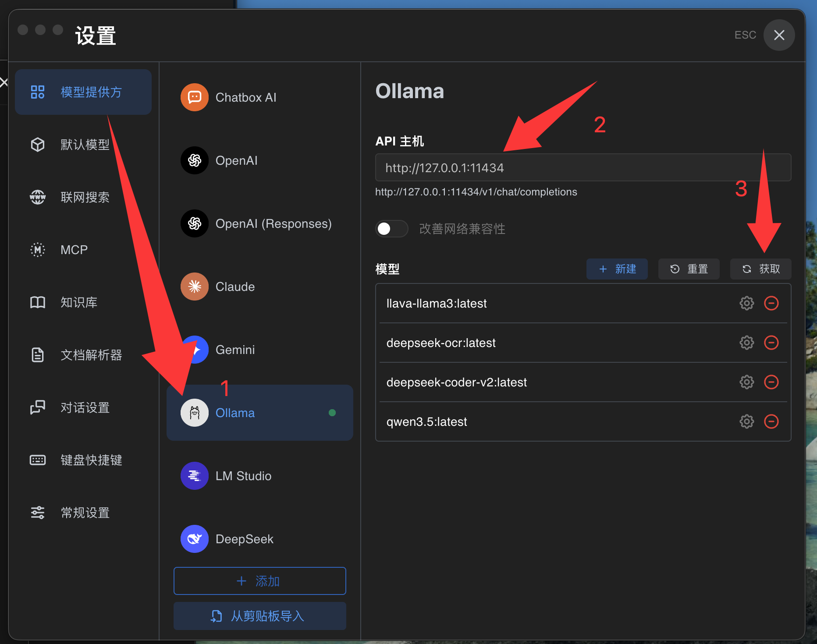Viewport: 817px width, 644px height.
Task: Click the 知识库 book icon
Action: pos(38,302)
